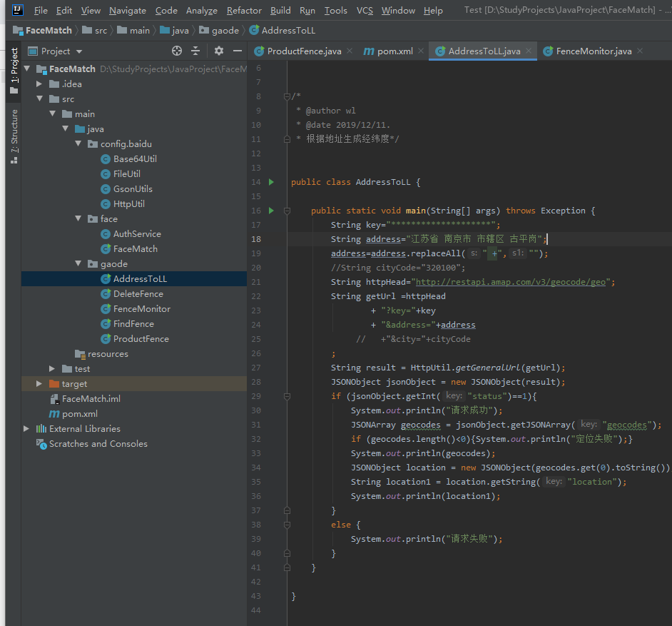Select FileUtil class in tree
672x626 pixels.
click(x=126, y=174)
